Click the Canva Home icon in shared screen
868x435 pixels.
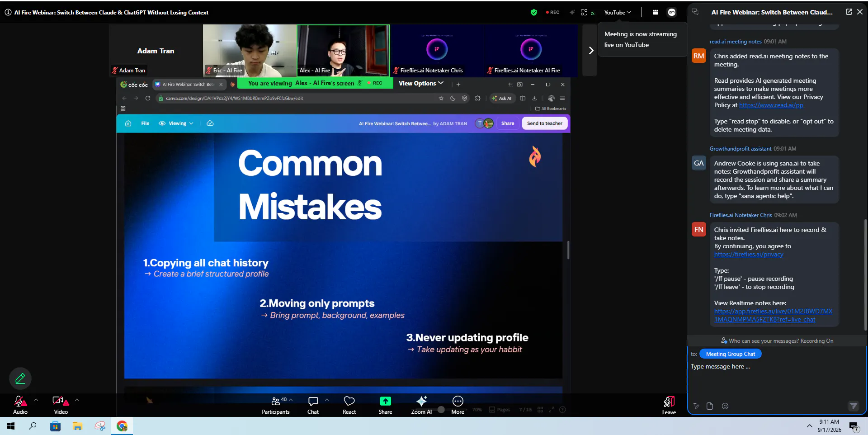(x=128, y=123)
